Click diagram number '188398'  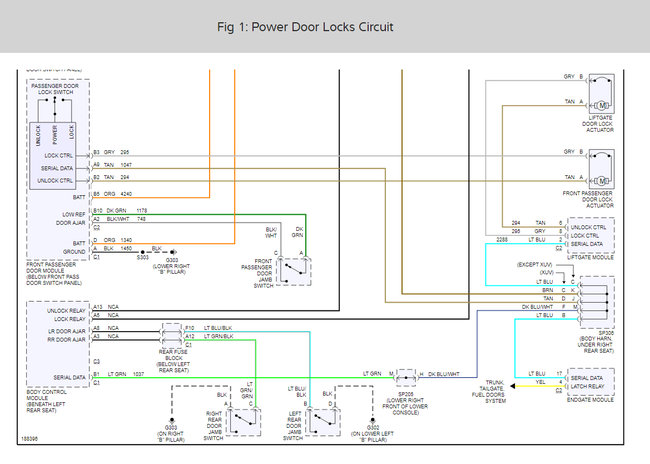pos(29,438)
